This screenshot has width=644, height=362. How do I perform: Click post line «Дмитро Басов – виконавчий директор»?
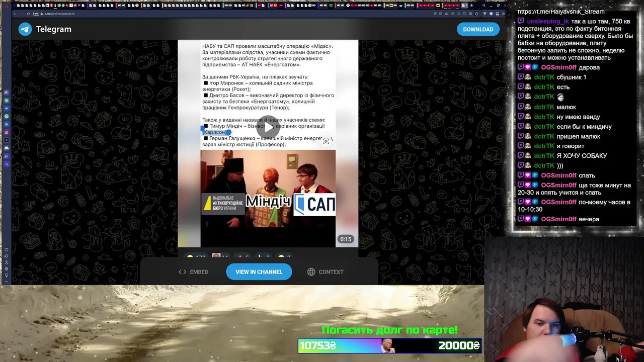pos(268,101)
